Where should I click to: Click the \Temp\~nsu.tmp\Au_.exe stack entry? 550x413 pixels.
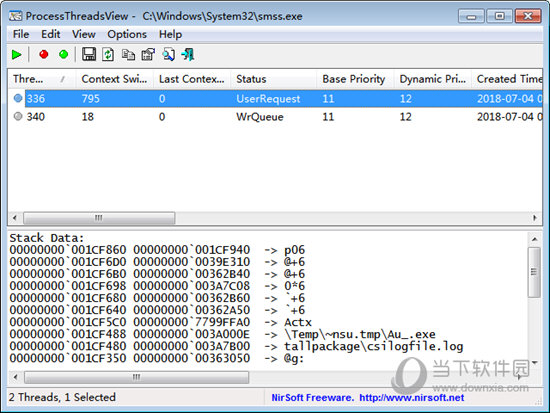point(360,334)
